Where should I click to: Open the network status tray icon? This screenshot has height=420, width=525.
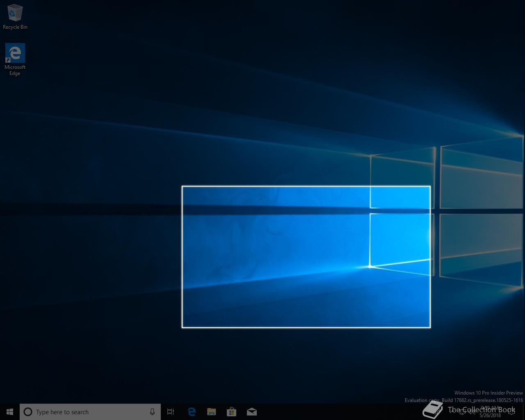click(462, 412)
